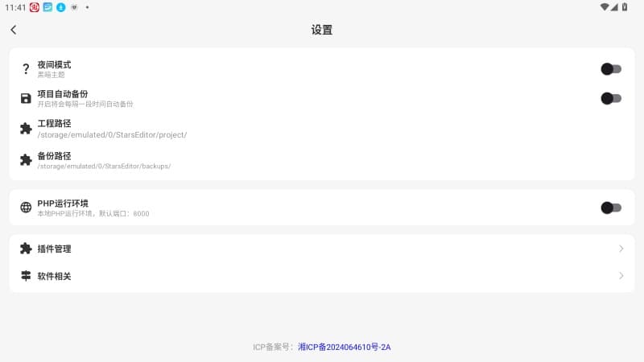This screenshot has height=362, width=644.
Task: Turn on the 项目自动备份 switch
Action: click(x=611, y=98)
